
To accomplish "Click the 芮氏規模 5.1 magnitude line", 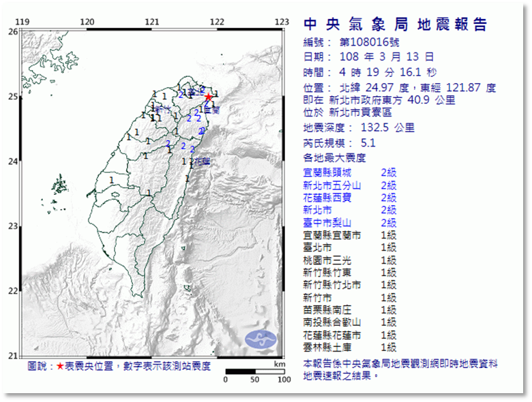I will pos(339,143).
